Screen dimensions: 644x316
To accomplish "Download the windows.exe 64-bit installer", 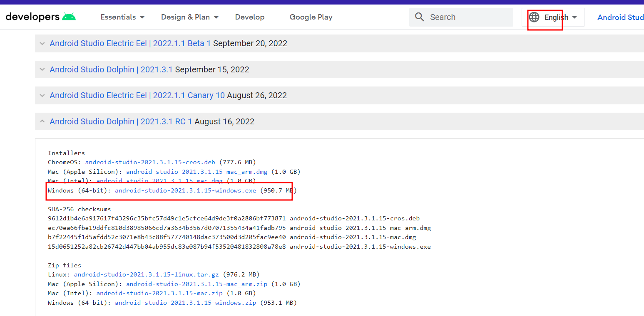I will pyautogui.click(x=185, y=190).
